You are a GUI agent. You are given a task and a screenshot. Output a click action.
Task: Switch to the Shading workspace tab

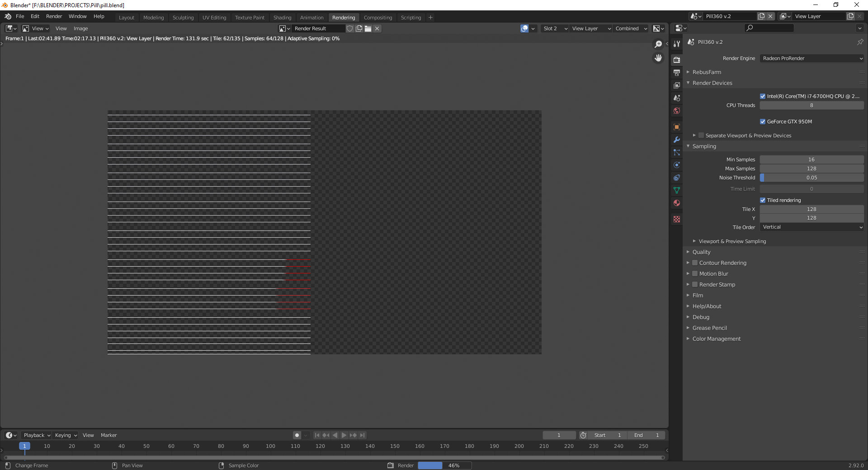pos(282,17)
